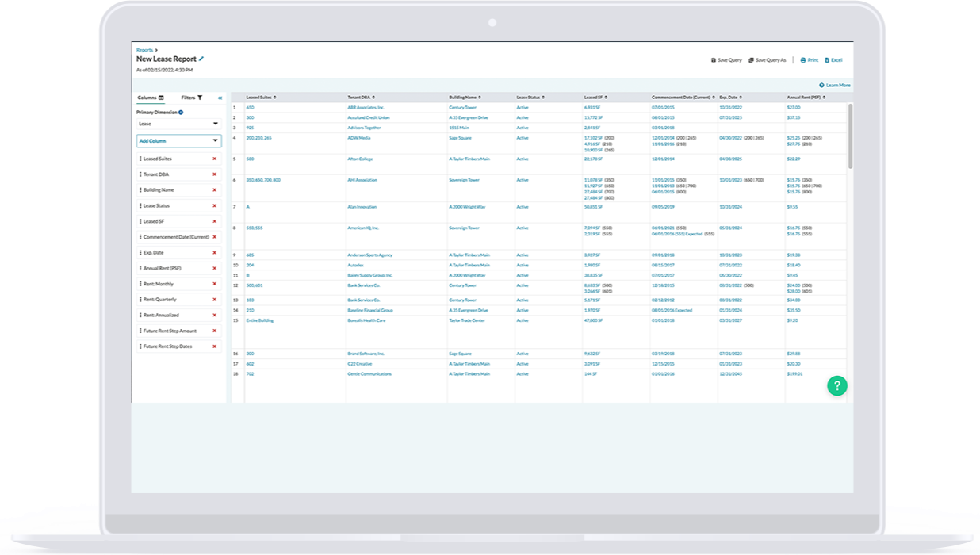Select the Columns tab
This screenshot has width=980, height=555.
150,98
